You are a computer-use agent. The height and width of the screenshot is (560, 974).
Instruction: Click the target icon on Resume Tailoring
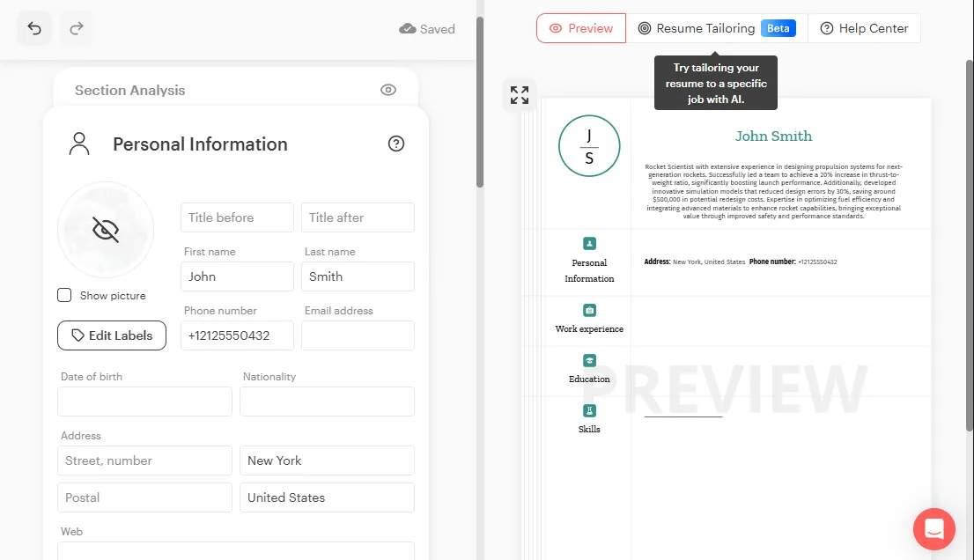point(645,28)
